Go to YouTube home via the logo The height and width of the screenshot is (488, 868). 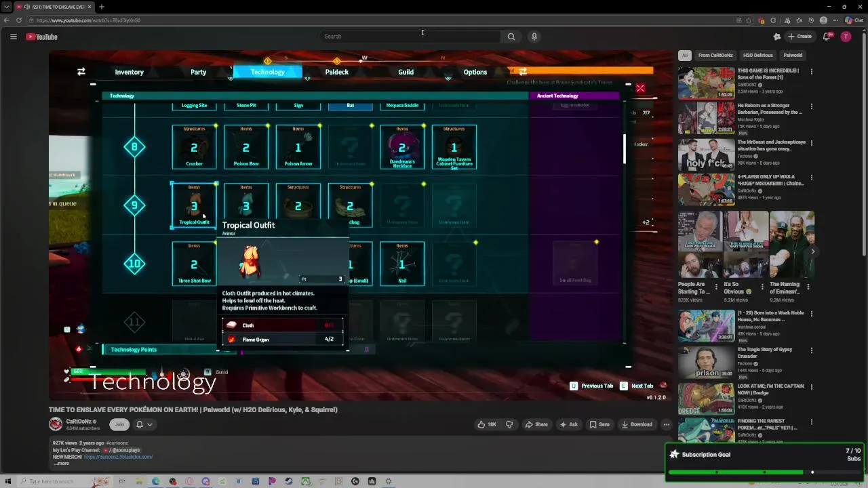(x=41, y=37)
